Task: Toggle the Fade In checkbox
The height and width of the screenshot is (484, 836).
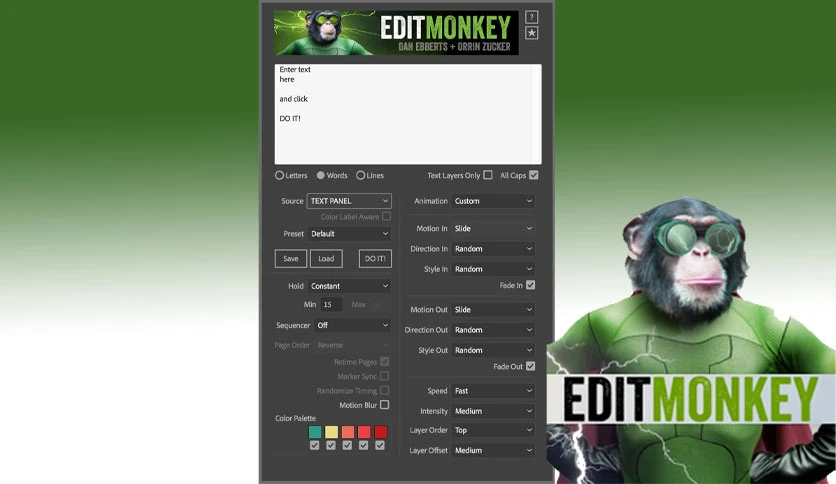Action: 530,285
